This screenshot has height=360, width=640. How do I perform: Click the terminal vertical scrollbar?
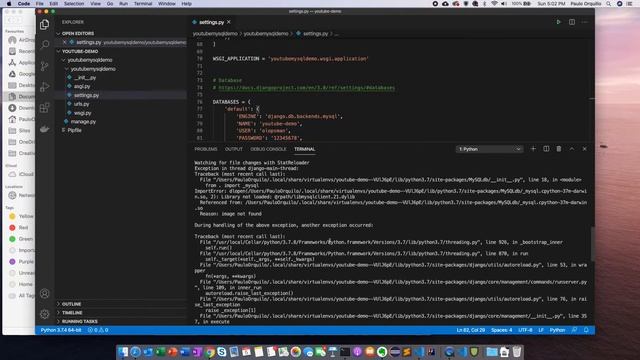592,243
